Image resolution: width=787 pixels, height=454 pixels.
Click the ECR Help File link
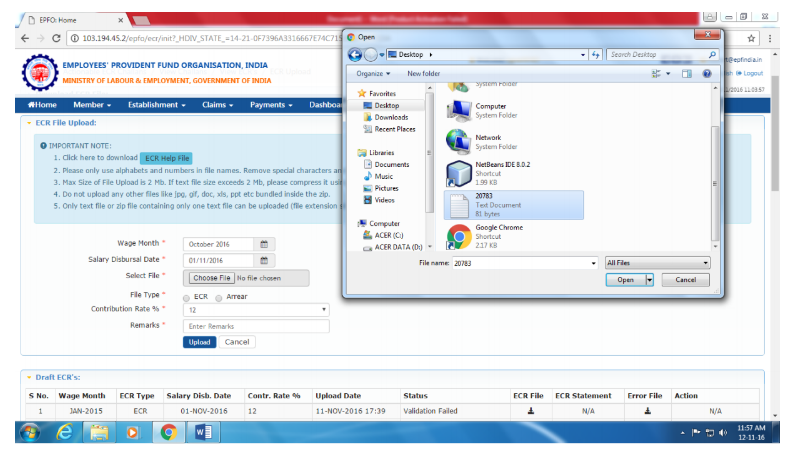point(166,158)
